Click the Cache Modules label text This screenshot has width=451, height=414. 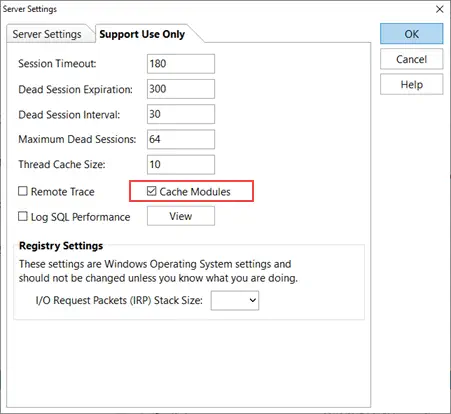coord(195,192)
